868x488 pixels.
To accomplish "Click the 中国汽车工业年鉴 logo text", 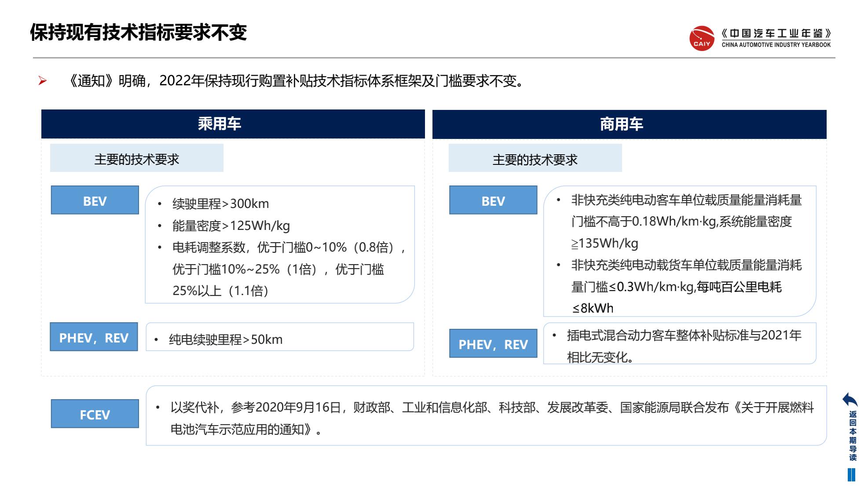I will tap(776, 33).
